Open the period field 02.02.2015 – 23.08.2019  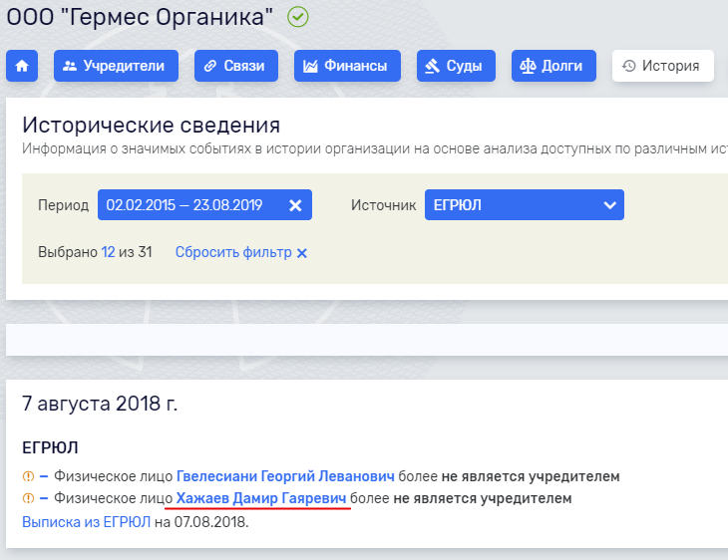pos(204,205)
